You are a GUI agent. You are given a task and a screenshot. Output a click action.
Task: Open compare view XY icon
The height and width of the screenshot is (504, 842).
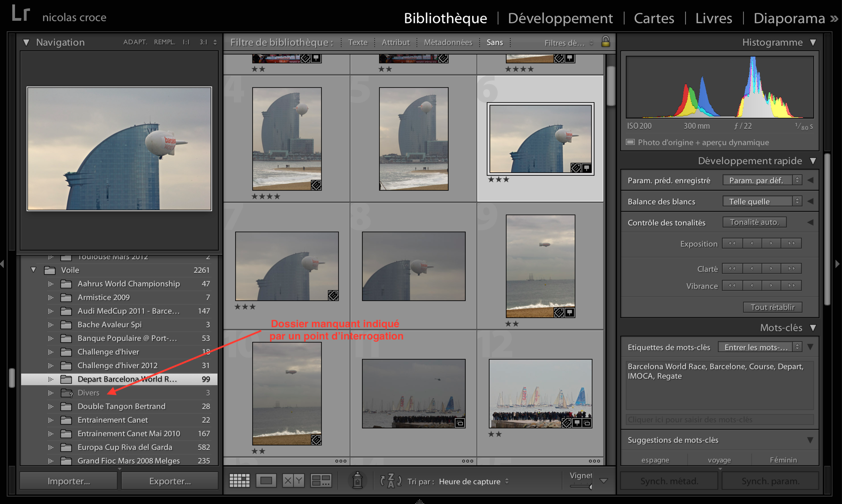[x=293, y=481]
